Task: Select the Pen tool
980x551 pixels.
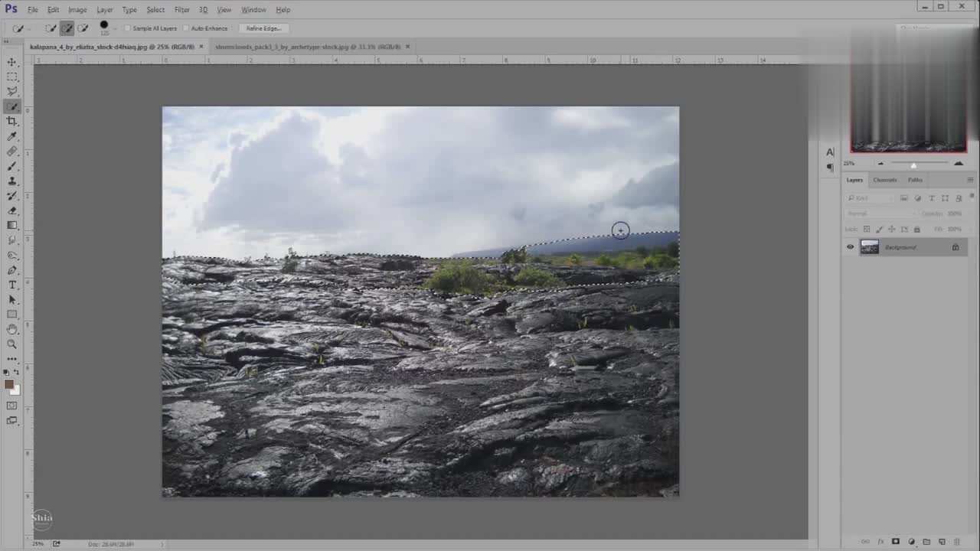Action: pos(11,270)
